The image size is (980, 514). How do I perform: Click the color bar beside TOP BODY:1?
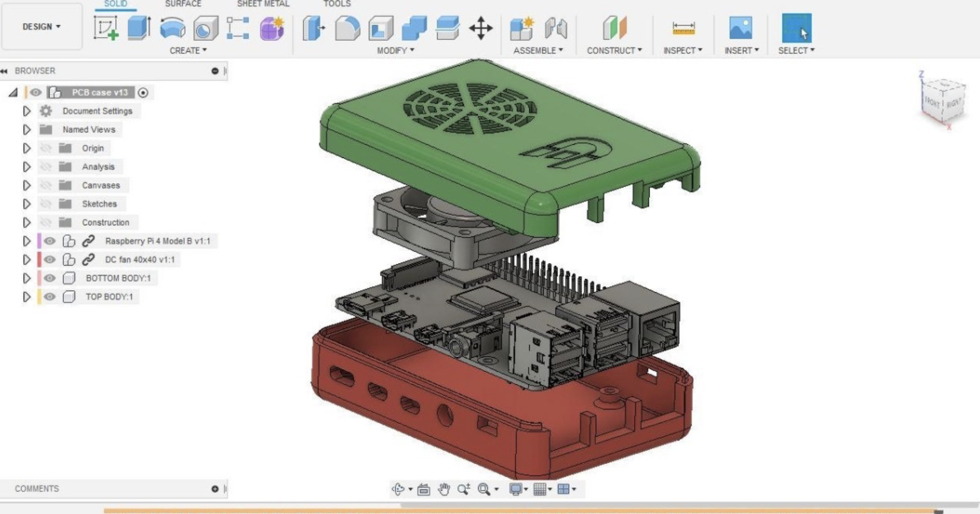pyautogui.click(x=39, y=296)
